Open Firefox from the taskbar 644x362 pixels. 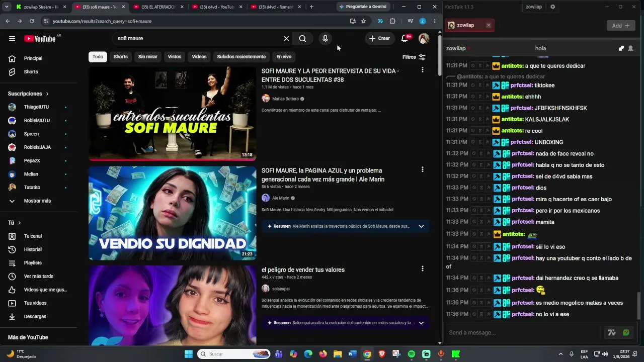(x=323, y=354)
